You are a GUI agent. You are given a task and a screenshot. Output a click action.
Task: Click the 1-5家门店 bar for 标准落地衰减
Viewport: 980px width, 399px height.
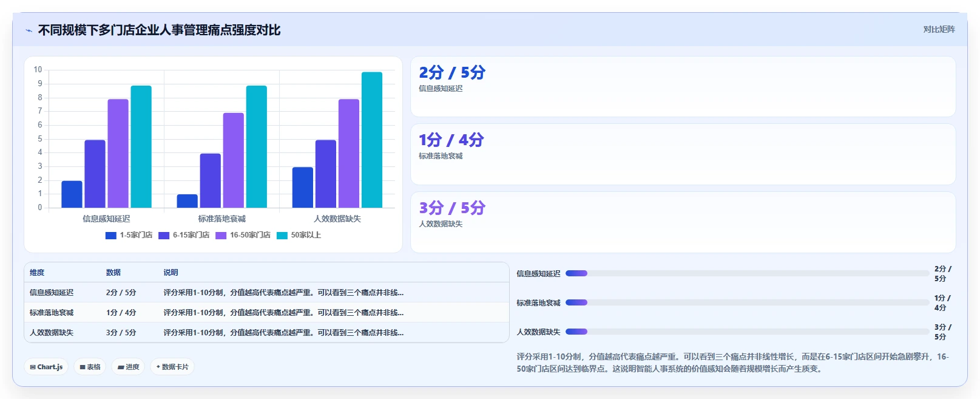click(x=188, y=201)
